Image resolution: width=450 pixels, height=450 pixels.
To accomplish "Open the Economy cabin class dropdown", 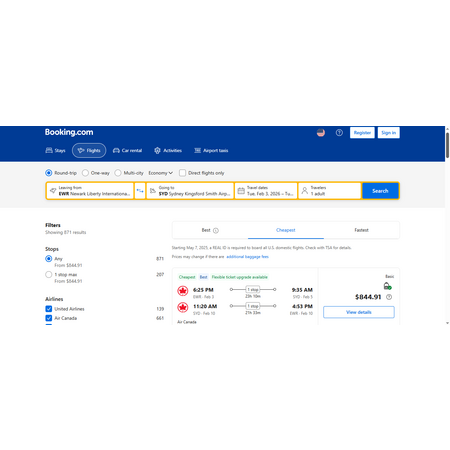I will (161, 173).
